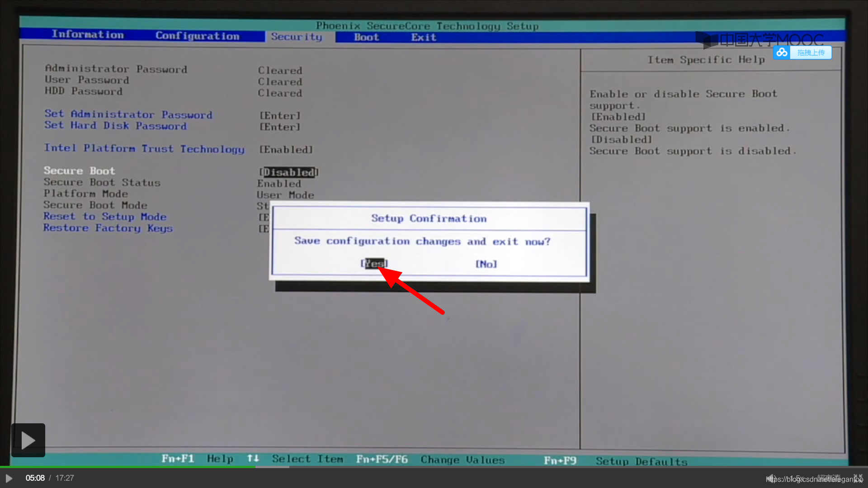This screenshot has width=868, height=488.
Task: Click Enabled value of Secure Boot Status
Action: tap(279, 184)
